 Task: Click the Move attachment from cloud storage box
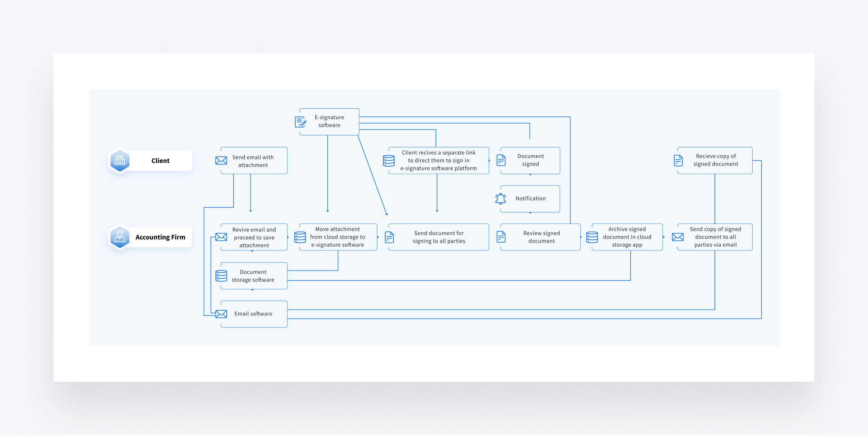tap(338, 237)
